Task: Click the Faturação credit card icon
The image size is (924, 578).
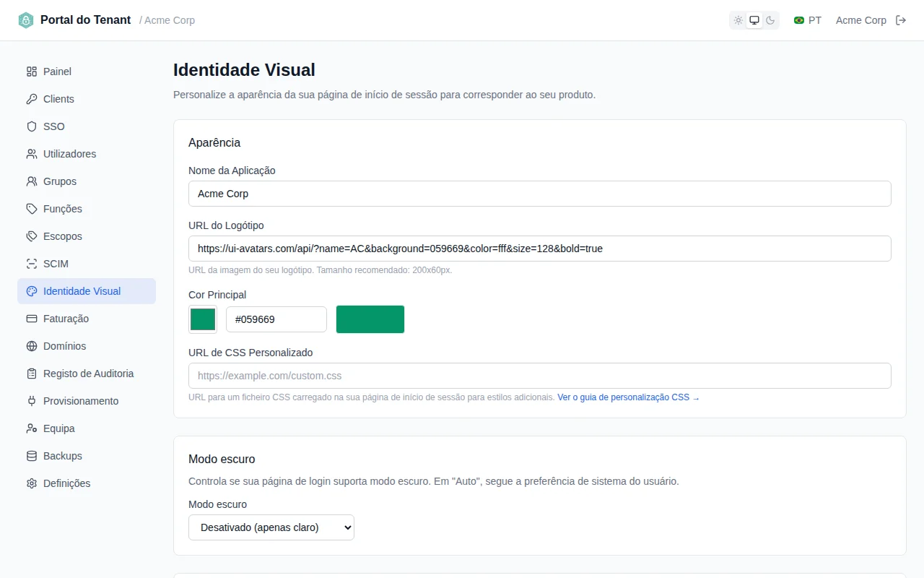Action: [x=32, y=319]
